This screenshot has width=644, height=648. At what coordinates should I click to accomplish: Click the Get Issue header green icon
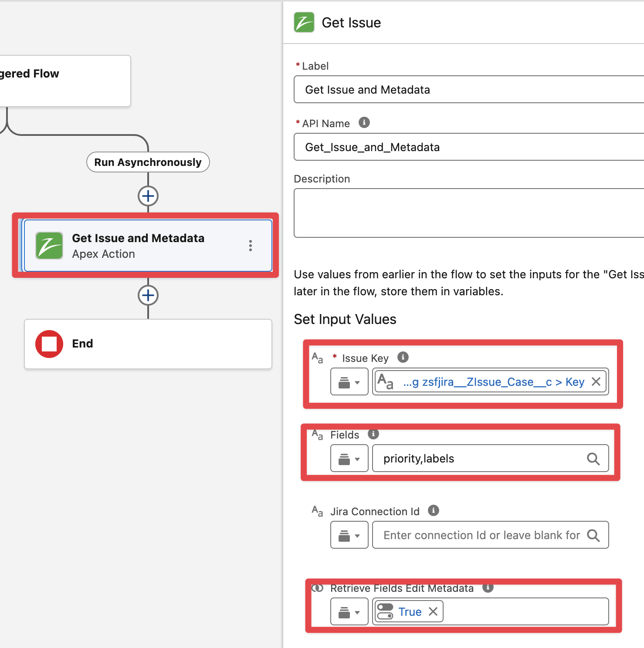tap(304, 22)
